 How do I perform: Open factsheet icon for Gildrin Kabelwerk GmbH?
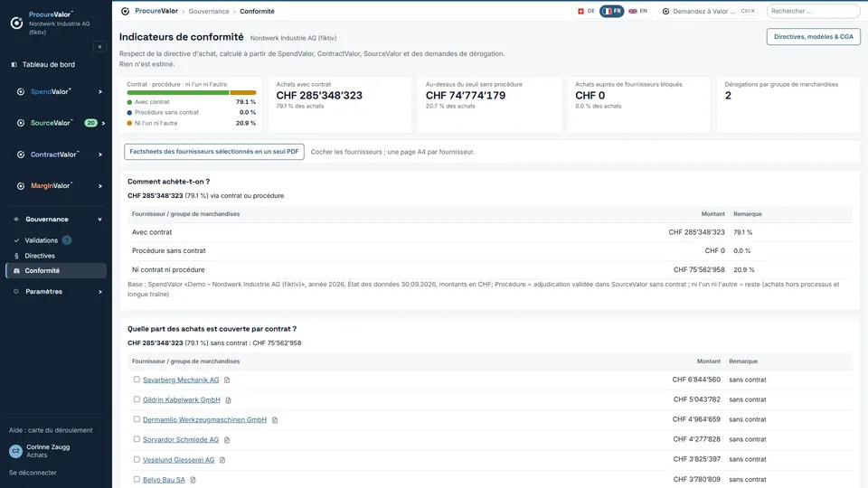(228, 400)
